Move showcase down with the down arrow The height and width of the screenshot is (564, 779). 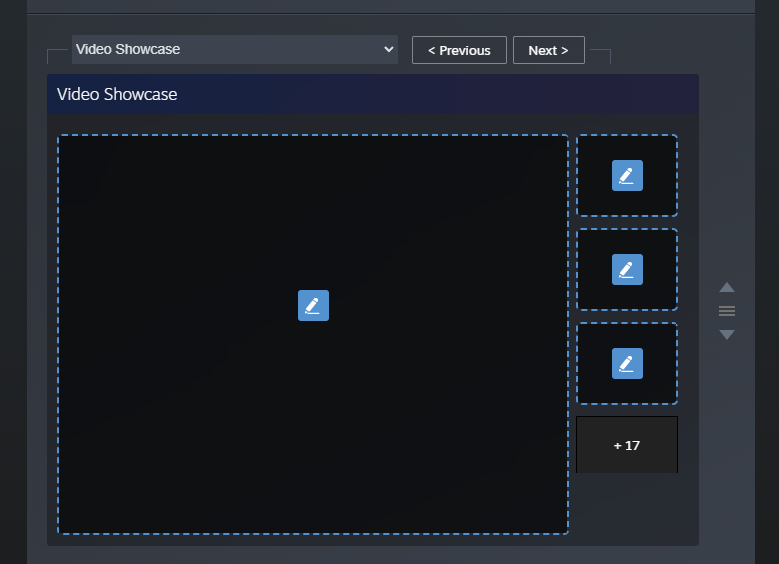click(727, 334)
